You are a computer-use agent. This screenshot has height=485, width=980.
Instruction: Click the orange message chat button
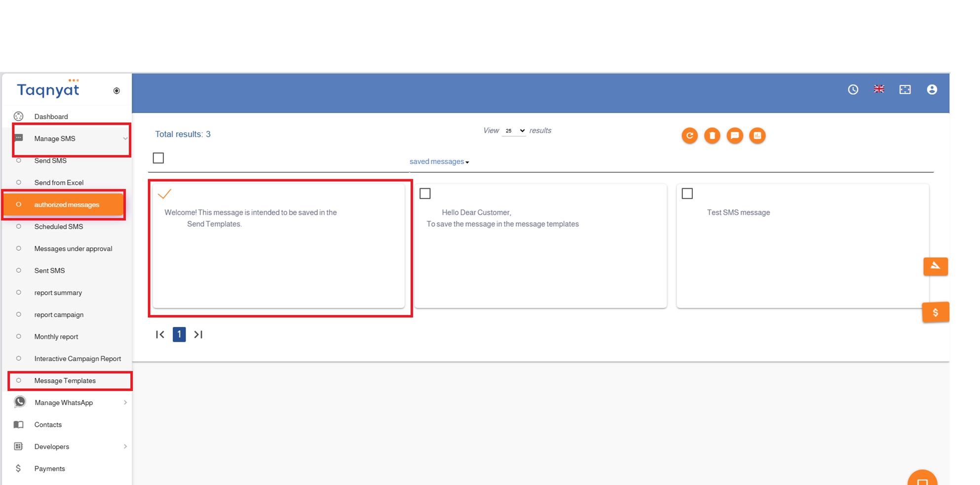[x=735, y=135]
